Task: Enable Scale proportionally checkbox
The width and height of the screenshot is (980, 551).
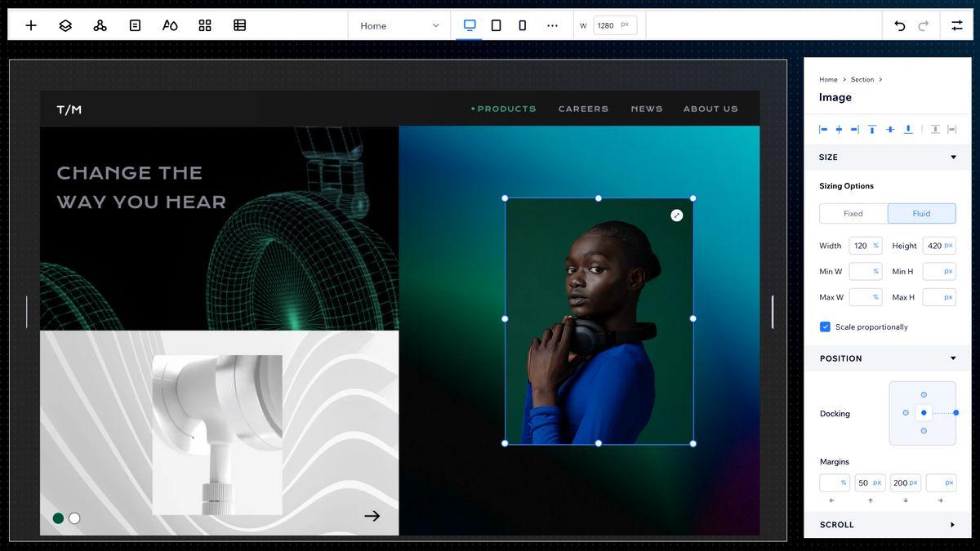Action: click(825, 327)
